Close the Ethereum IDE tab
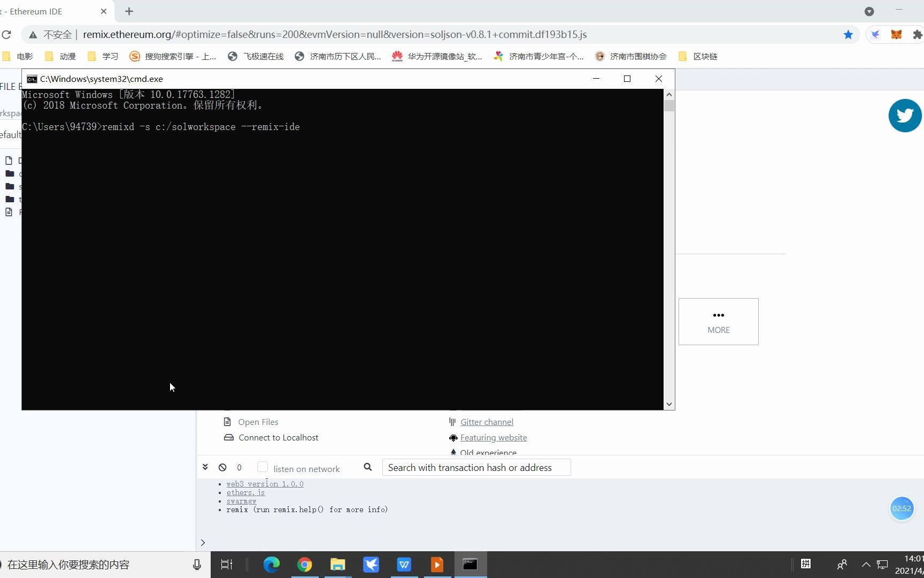This screenshot has width=924, height=578. pyautogui.click(x=104, y=11)
